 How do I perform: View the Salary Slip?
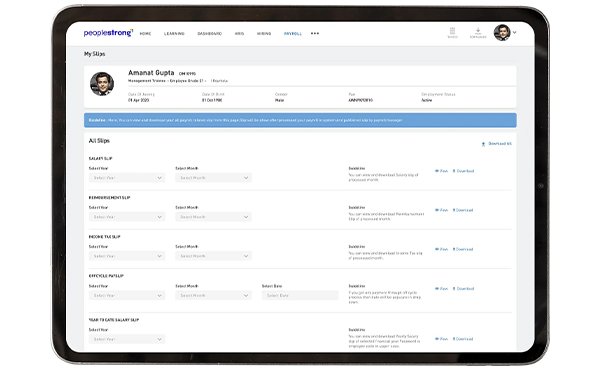tap(441, 171)
